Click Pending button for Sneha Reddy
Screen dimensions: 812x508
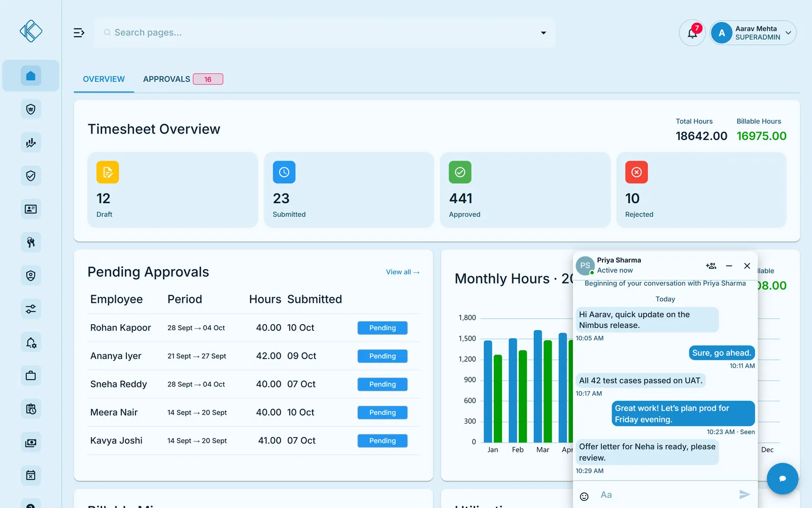coord(382,385)
